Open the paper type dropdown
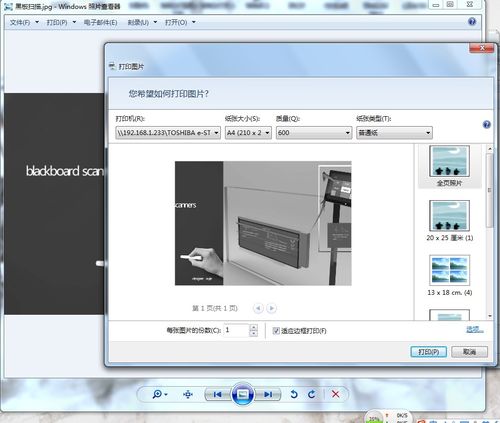500x423 pixels. [394, 133]
